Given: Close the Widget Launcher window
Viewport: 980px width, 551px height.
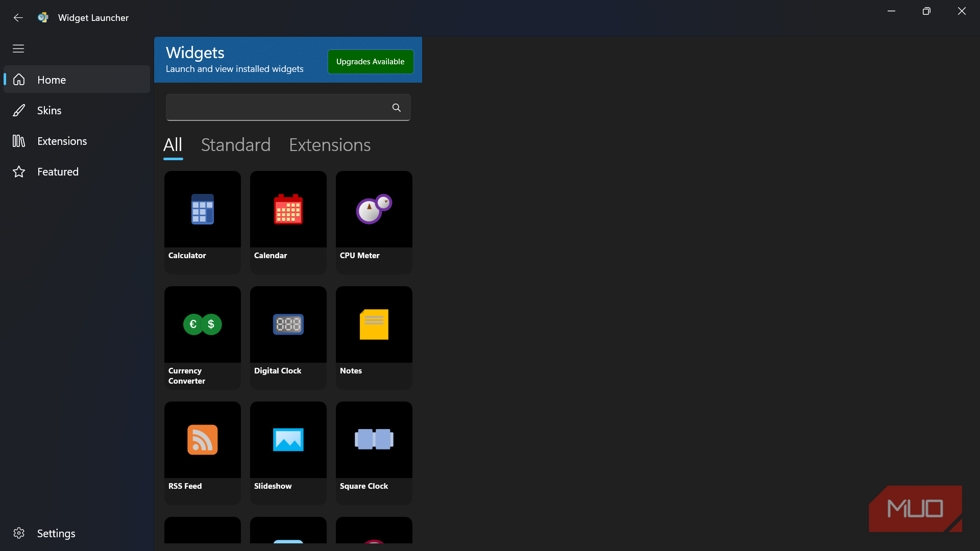Looking at the screenshot, I should pyautogui.click(x=962, y=11).
